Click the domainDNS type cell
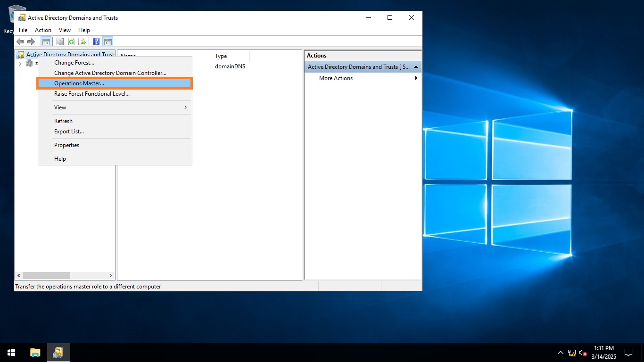 coord(230,66)
